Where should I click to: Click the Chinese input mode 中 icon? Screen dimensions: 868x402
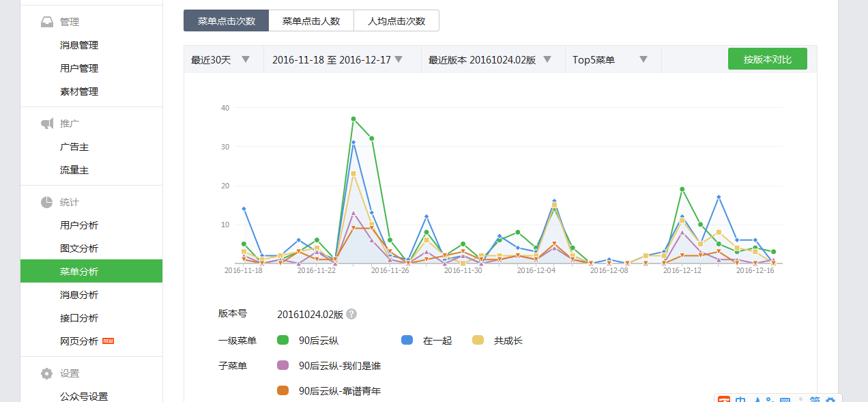[x=740, y=399]
